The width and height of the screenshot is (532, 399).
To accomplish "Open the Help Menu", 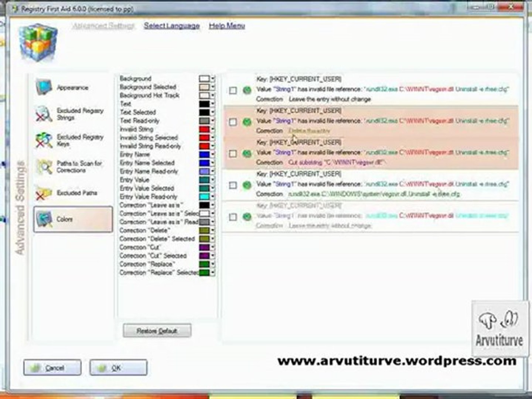I will click(227, 26).
